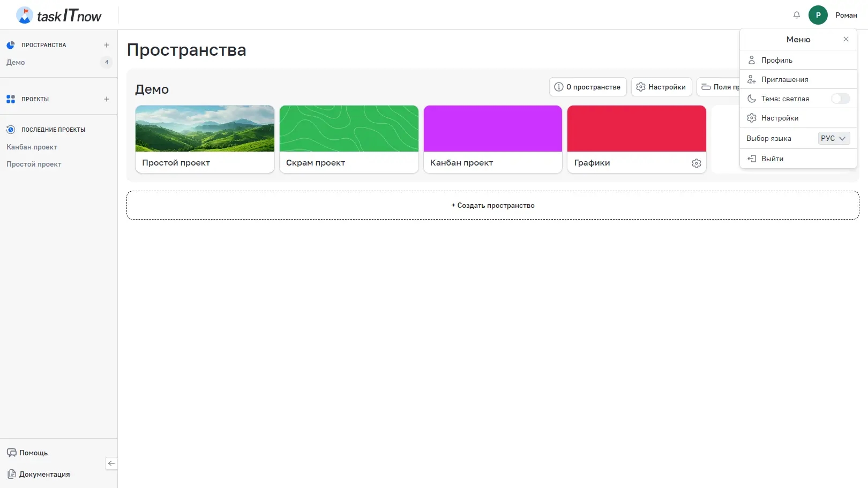Click the taskITnow logo

click(x=59, y=16)
